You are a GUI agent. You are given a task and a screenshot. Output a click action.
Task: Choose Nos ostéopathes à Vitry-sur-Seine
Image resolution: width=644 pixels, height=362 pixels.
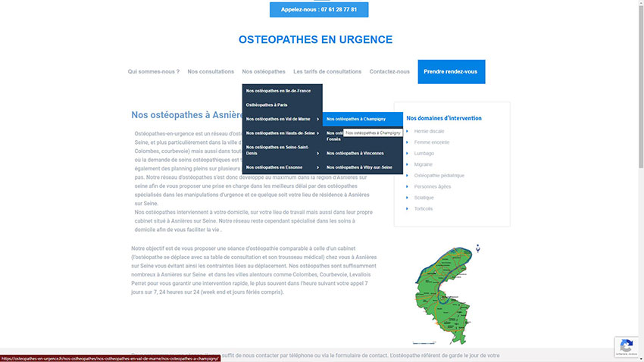[359, 167]
